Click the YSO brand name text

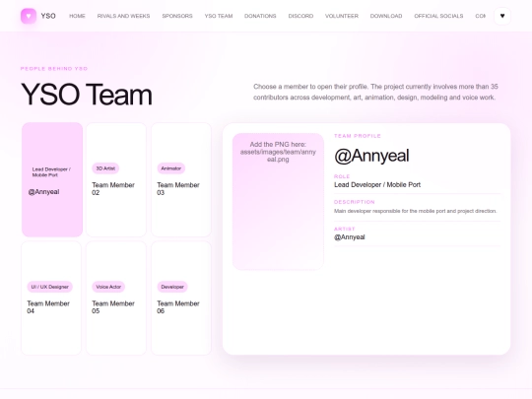pyautogui.click(x=48, y=16)
